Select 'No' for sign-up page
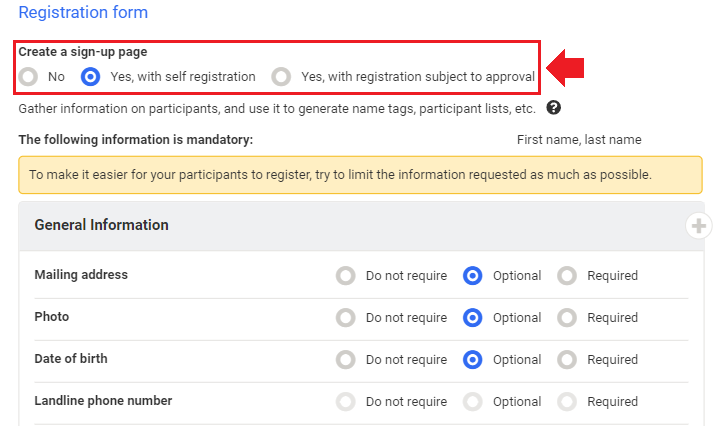This screenshot has width=714, height=426. click(x=29, y=76)
